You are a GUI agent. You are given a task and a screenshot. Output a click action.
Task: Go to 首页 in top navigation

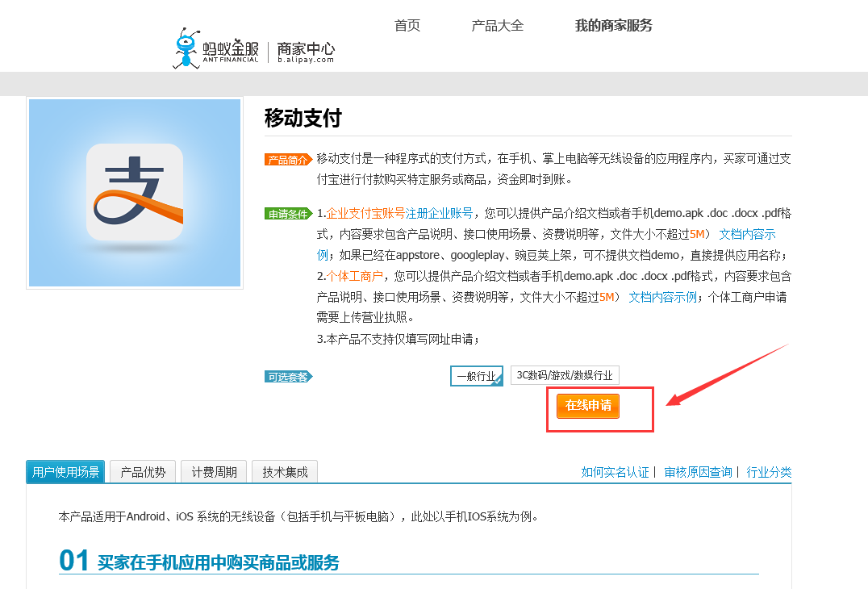tap(407, 26)
